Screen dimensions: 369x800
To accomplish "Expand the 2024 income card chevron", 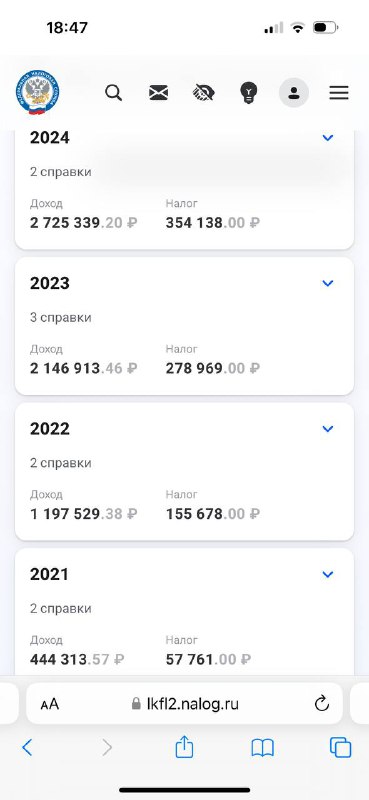I will (x=328, y=137).
